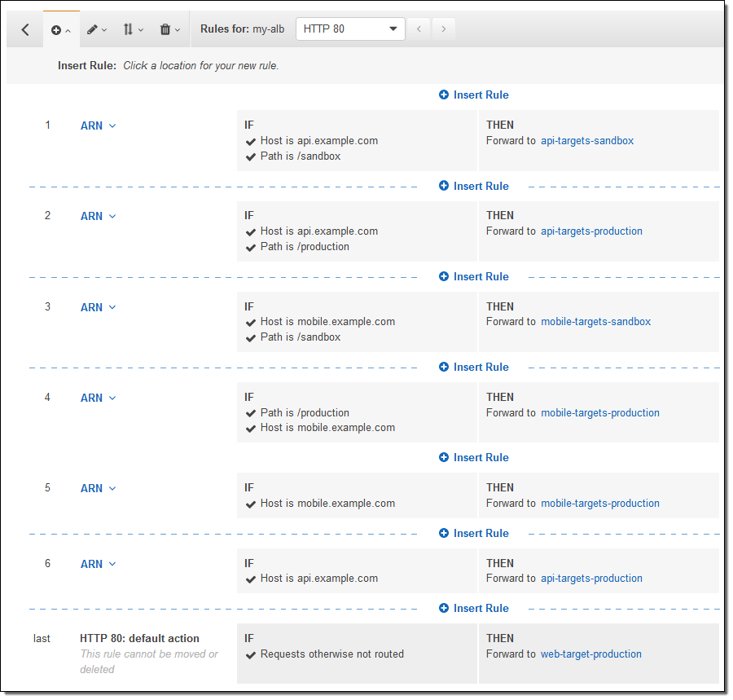The image size is (733, 700).
Task: Click the rule 5 condition Host is mobile.example.com
Action: pos(327,504)
